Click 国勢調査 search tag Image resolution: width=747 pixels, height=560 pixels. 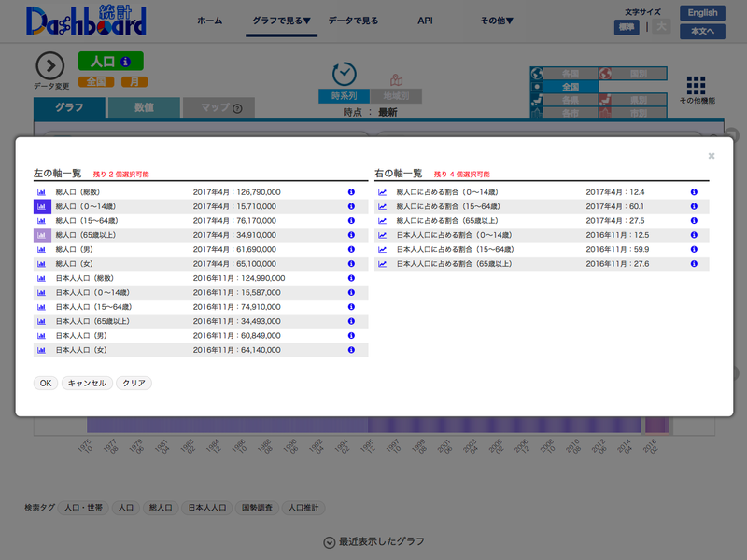pos(257,508)
